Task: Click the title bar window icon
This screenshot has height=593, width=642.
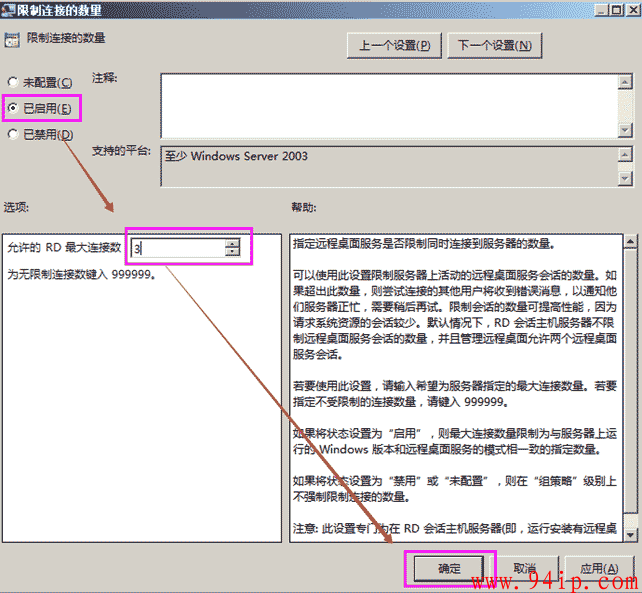Action: tap(8, 10)
